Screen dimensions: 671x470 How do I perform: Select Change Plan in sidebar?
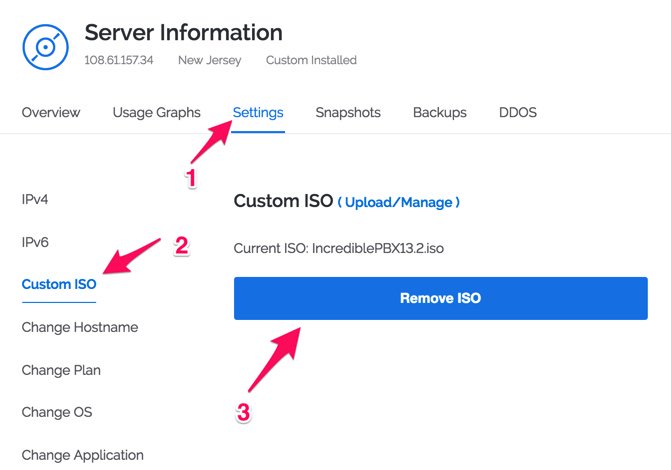coord(61,370)
